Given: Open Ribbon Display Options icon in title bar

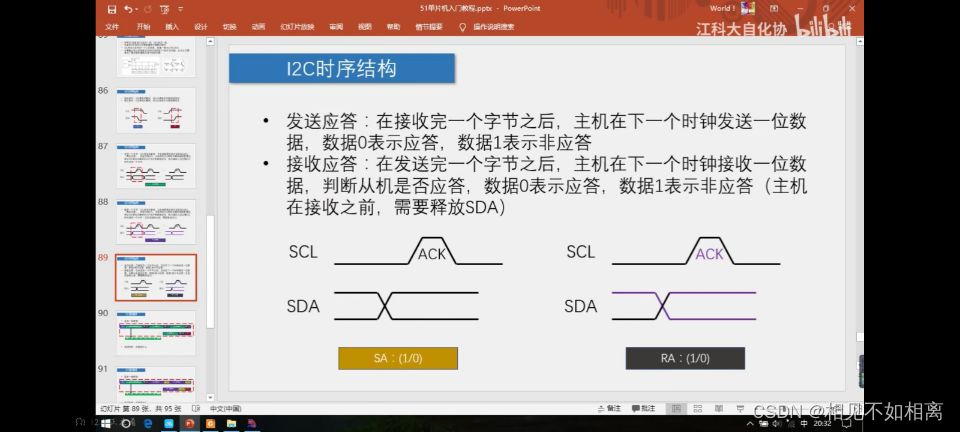Looking at the screenshot, I should click(x=774, y=9).
